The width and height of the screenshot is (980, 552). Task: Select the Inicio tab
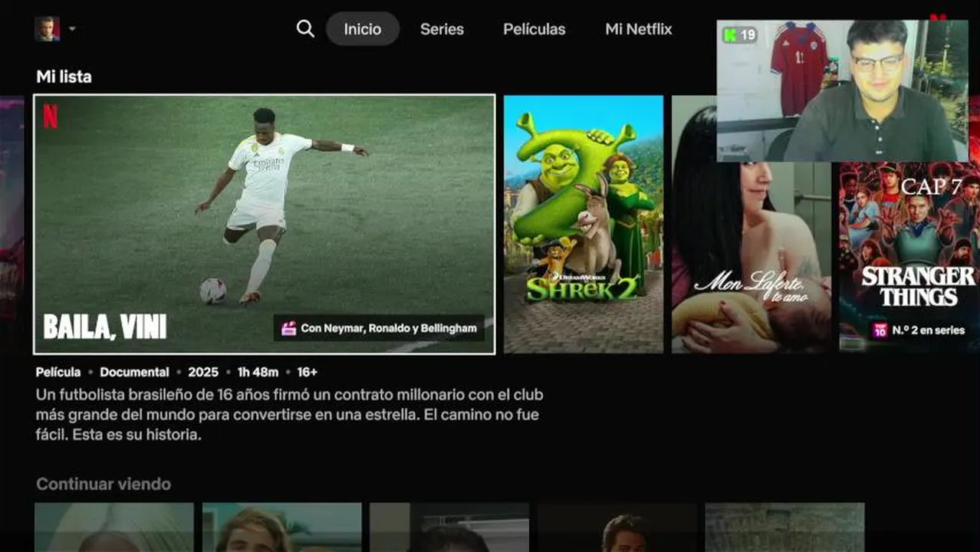[x=363, y=29]
